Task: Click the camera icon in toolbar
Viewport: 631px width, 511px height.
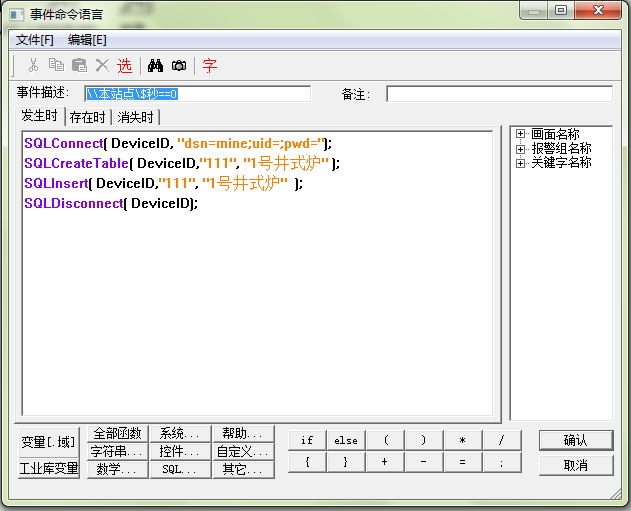Action: point(179,65)
